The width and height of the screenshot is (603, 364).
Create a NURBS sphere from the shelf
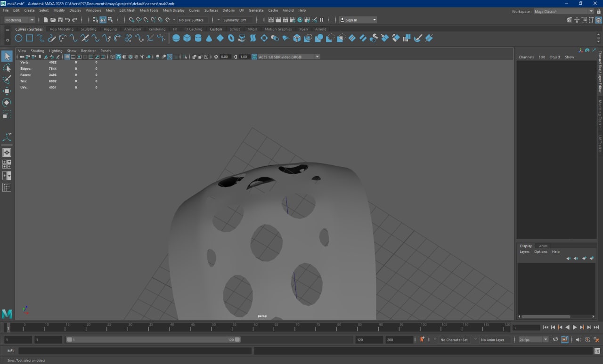(176, 38)
